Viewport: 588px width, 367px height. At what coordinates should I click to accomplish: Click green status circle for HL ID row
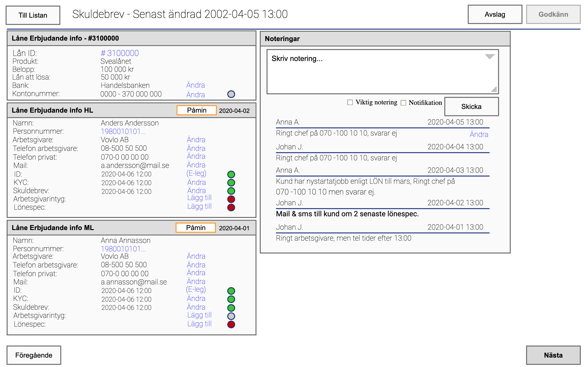[231, 174]
